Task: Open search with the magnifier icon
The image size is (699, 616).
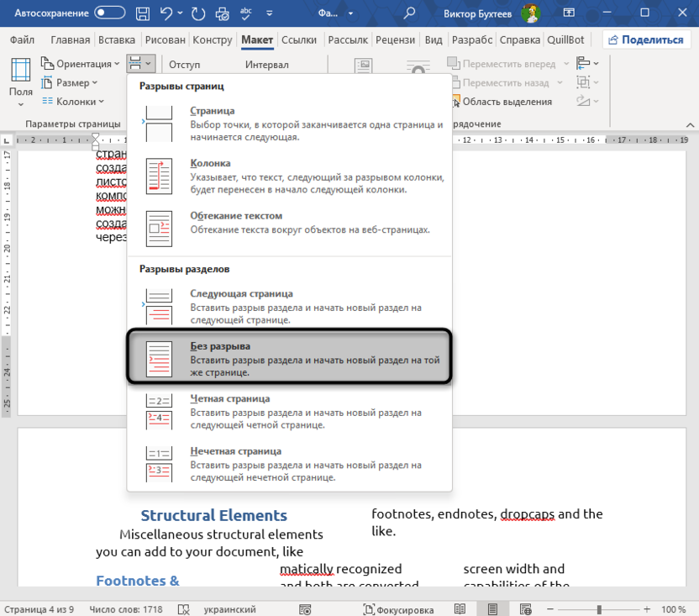Action: [409, 13]
